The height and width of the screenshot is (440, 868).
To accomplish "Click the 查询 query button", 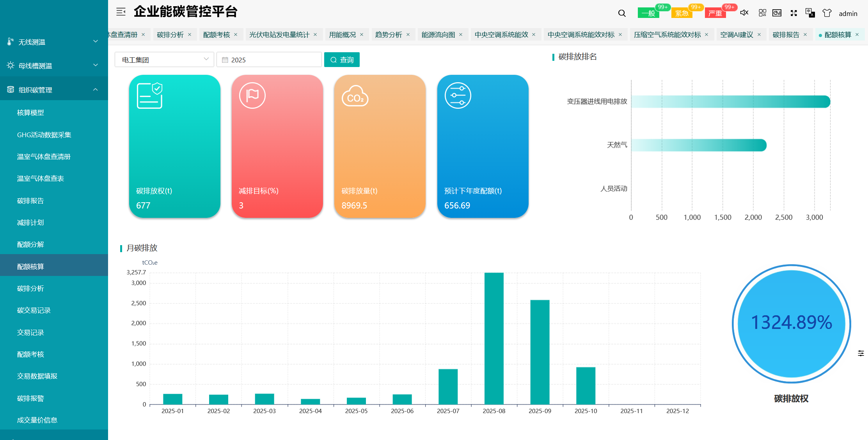I will 342,60.
